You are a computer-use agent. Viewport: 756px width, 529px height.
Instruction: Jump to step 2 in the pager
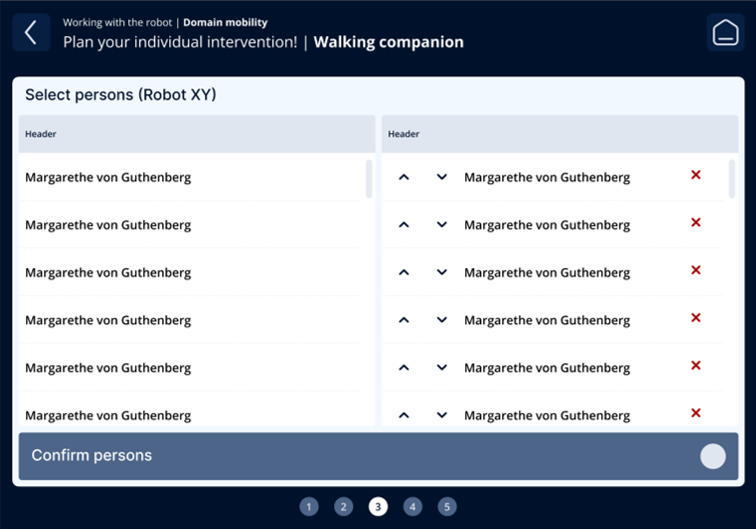click(x=343, y=507)
